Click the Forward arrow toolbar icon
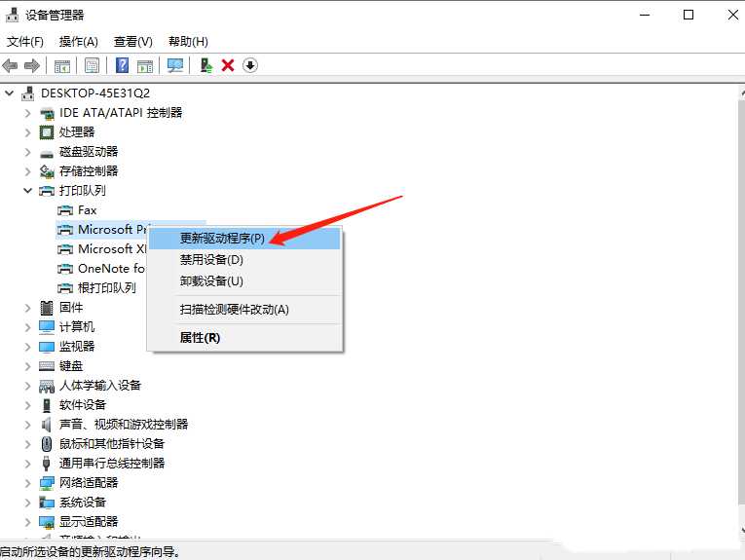This screenshot has height=560, width=745. tap(32, 65)
